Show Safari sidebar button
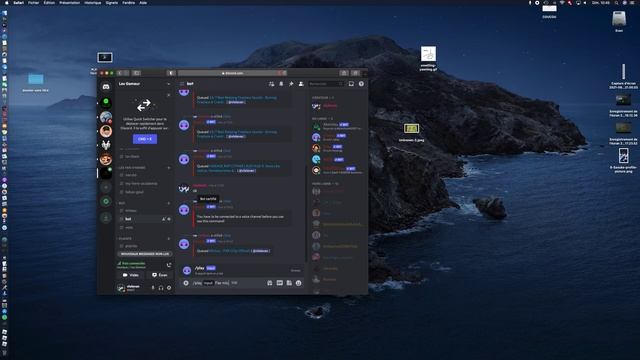 point(137,73)
